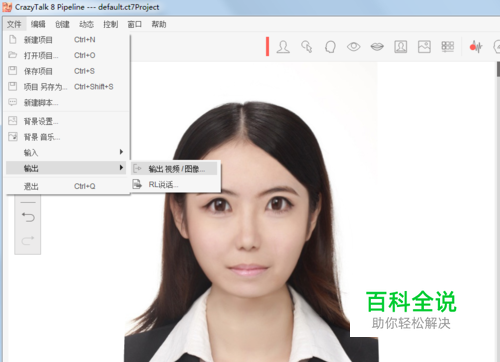Expand the 输出 submenu
The image size is (500, 362).
point(66,168)
